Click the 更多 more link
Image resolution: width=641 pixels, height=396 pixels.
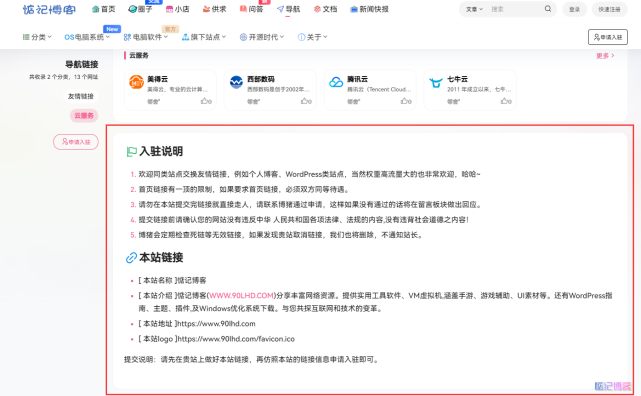click(605, 56)
